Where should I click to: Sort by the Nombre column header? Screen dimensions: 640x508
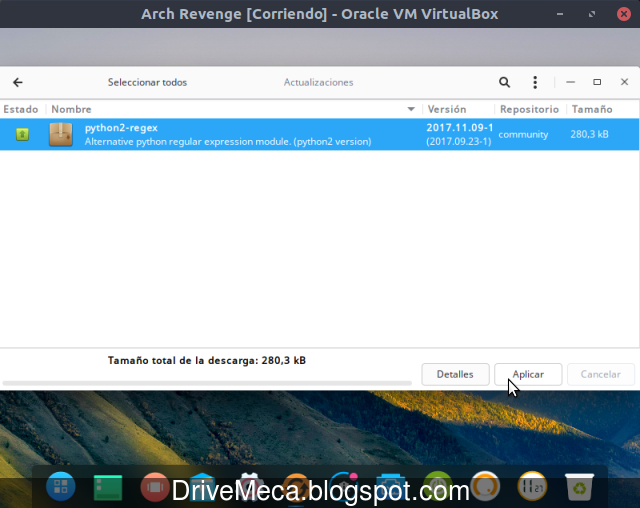coord(234,109)
